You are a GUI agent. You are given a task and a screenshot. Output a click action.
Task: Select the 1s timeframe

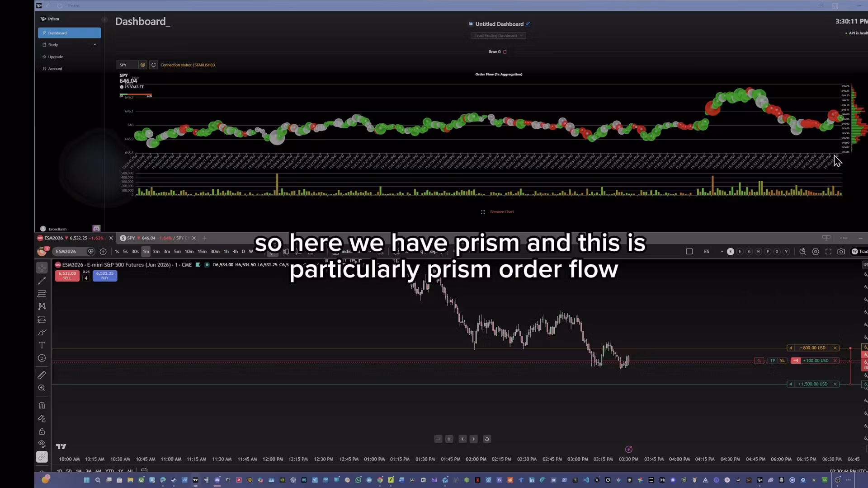117,252
